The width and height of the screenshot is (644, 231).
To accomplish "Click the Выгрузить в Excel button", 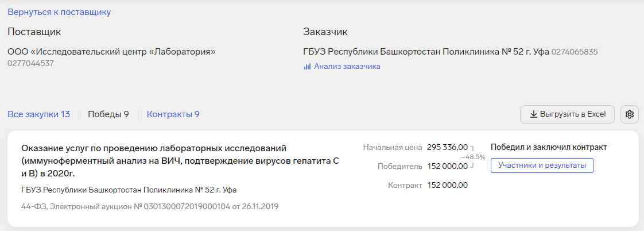I will coord(568,114).
